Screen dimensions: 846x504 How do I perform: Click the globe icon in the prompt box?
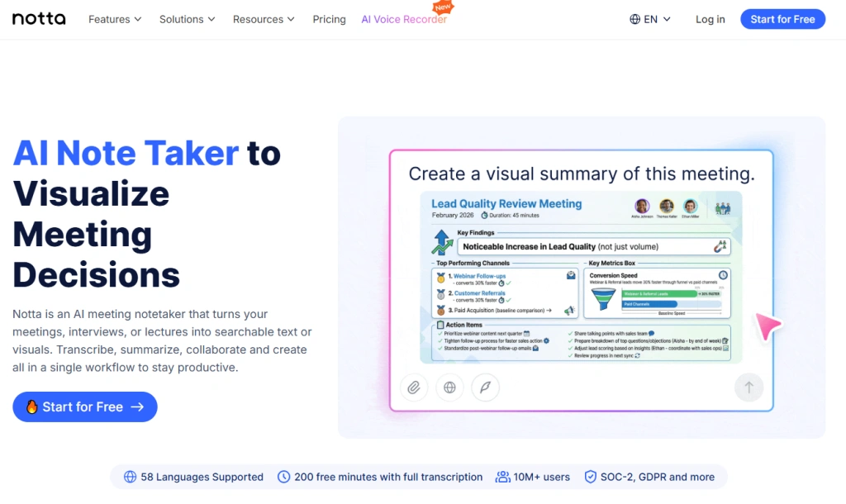point(449,388)
